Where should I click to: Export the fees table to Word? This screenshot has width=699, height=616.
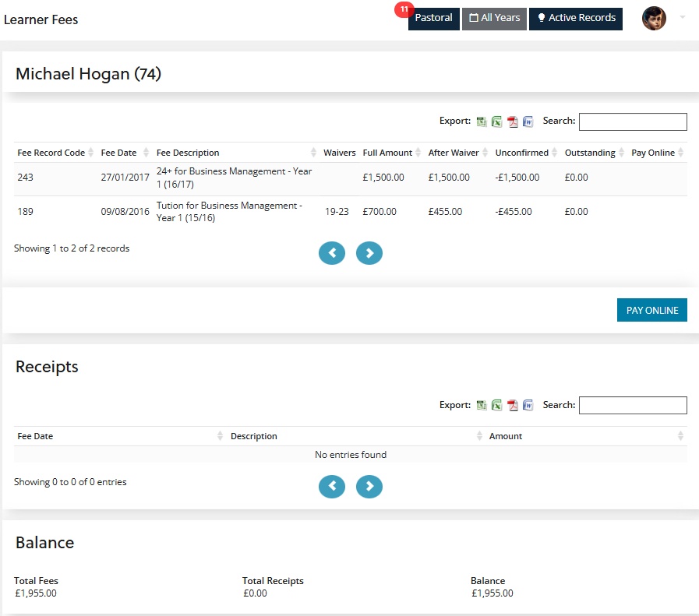click(x=528, y=121)
